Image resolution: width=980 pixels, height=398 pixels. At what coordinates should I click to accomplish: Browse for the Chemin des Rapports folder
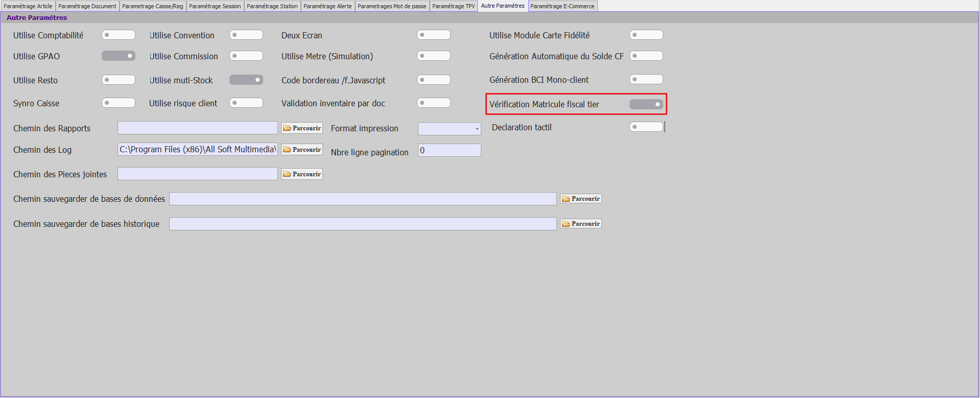click(x=302, y=128)
